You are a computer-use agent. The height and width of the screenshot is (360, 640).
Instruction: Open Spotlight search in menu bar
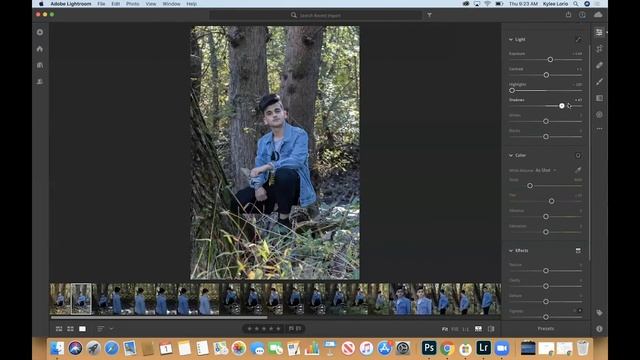pos(576,4)
